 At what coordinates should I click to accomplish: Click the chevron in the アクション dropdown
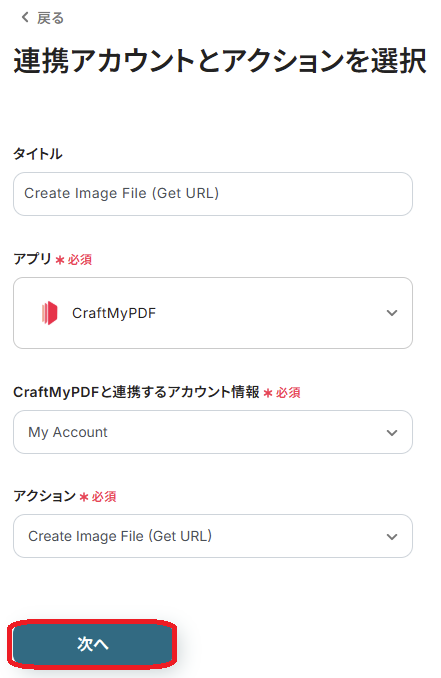[392, 537]
